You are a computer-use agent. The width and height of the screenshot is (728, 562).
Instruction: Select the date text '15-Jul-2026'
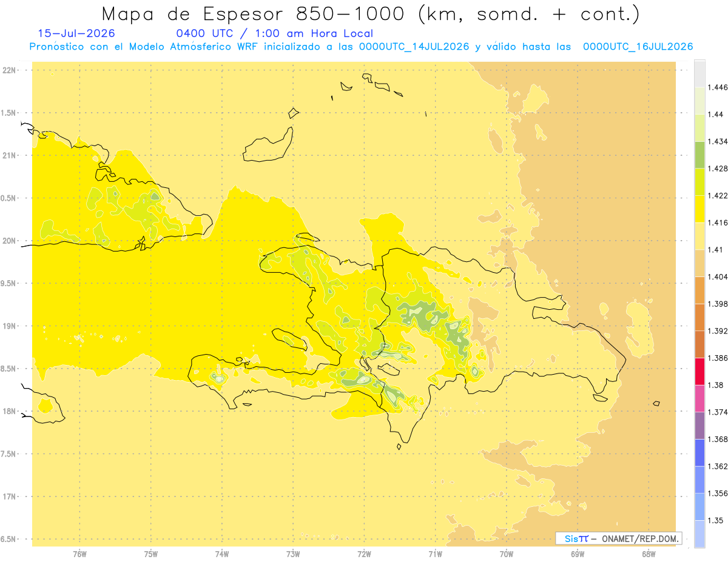click(76, 33)
